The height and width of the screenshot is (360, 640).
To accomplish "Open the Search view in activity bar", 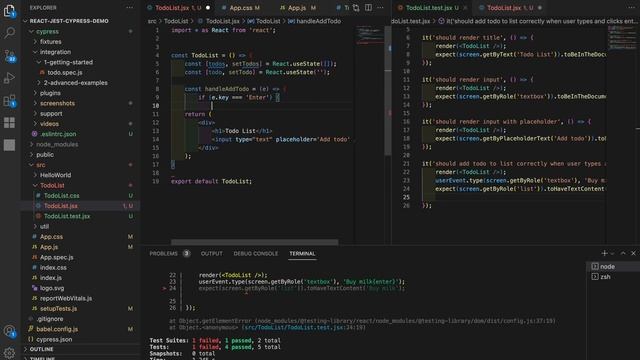I will (9, 33).
